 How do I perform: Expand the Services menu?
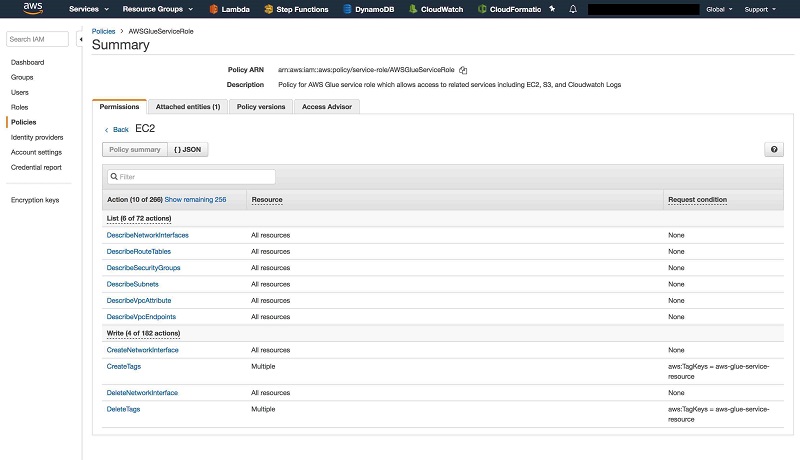[x=89, y=9]
